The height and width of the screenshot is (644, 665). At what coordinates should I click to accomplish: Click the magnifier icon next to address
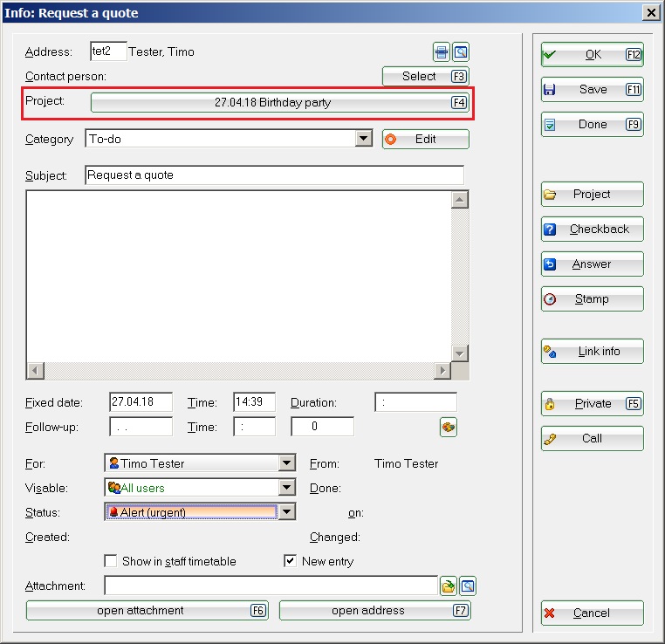461,52
